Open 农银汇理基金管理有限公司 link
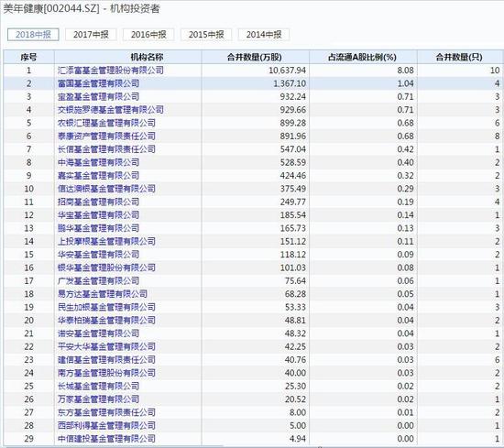 click(x=106, y=123)
